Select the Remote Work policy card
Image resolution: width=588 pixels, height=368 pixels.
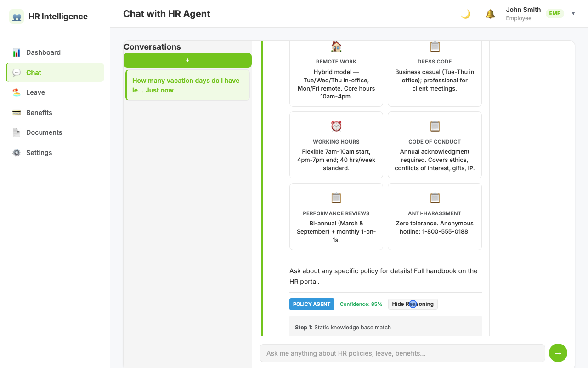(336, 73)
